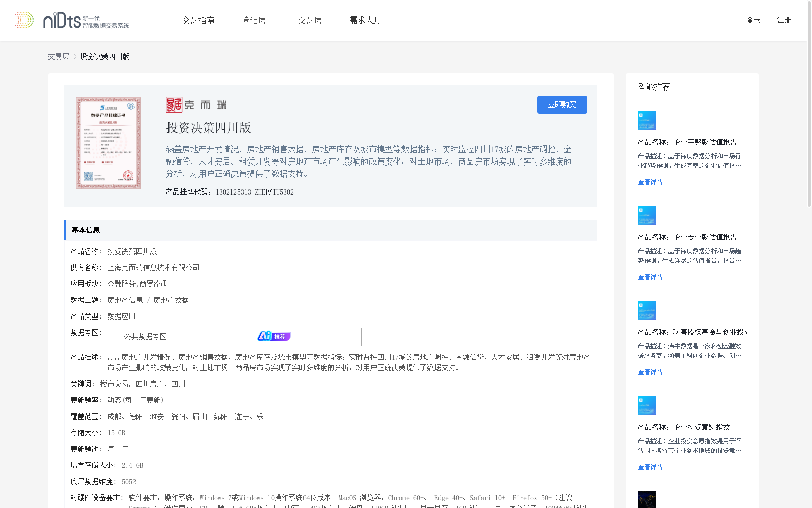Click the dark recommendation thumbnail at the list bottom
Image resolution: width=812 pixels, height=508 pixels.
click(x=647, y=499)
